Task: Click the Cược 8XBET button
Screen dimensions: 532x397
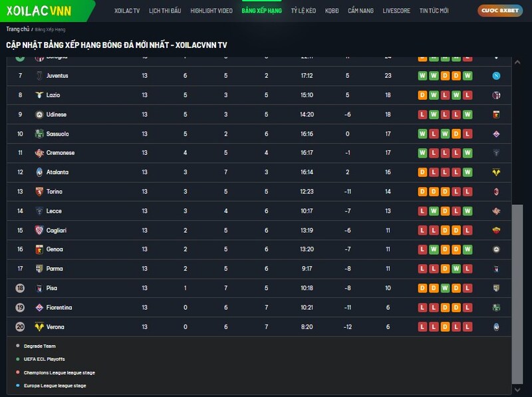Action: [499, 11]
